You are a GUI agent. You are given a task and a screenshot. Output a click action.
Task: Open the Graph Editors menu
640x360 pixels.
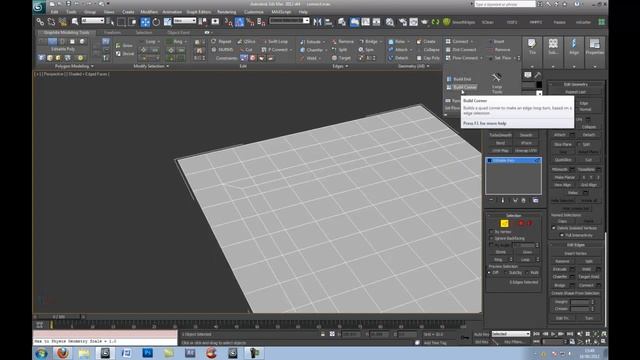tap(199, 12)
